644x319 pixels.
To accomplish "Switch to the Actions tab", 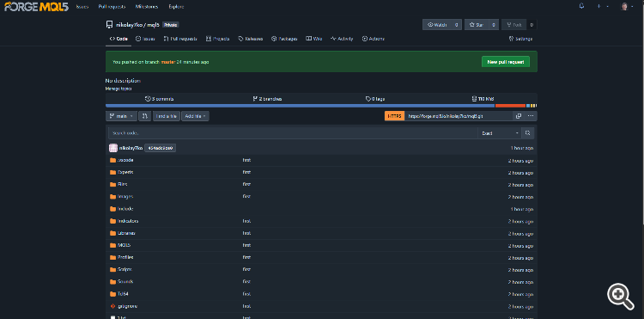I will [374, 39].
